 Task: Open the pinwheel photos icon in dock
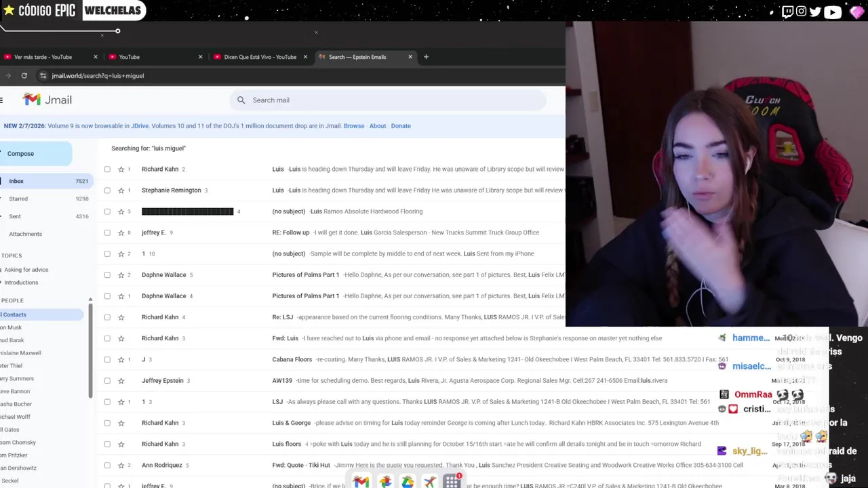point(385,482)
